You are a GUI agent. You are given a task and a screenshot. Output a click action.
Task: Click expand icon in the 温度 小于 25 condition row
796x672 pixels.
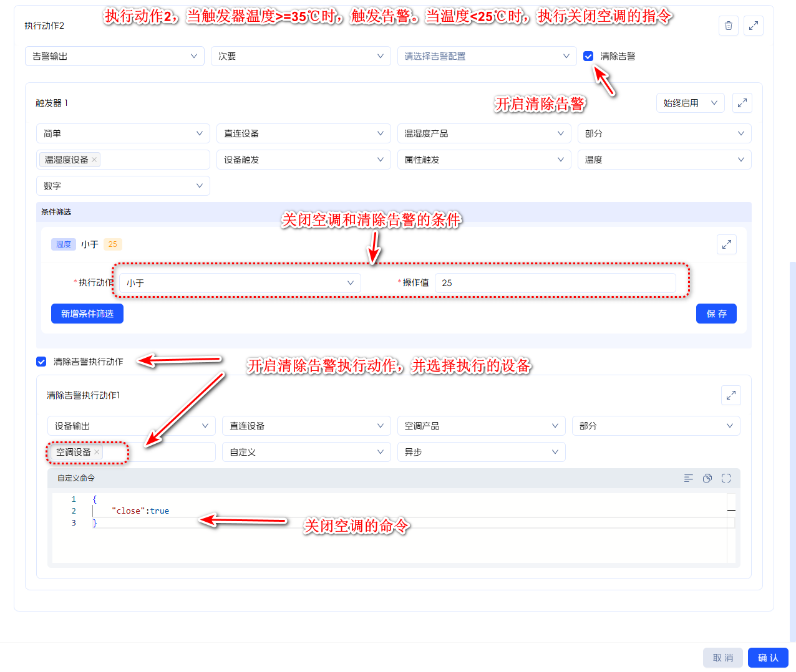coord(727,244)
